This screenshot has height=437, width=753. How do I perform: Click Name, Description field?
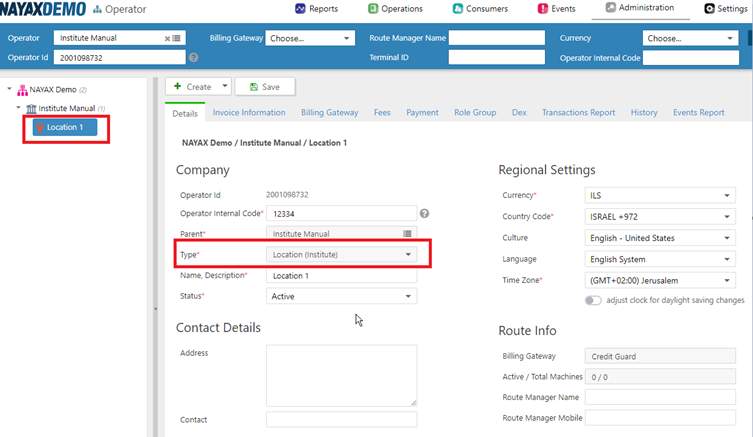341,276
